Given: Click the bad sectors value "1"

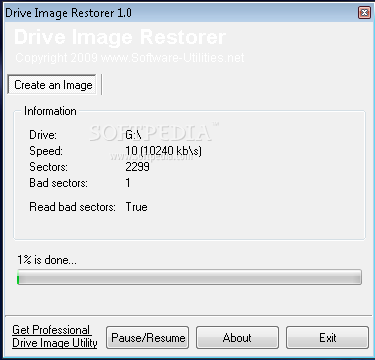Looking at the screenshot, I should click(x=128, y=183).
